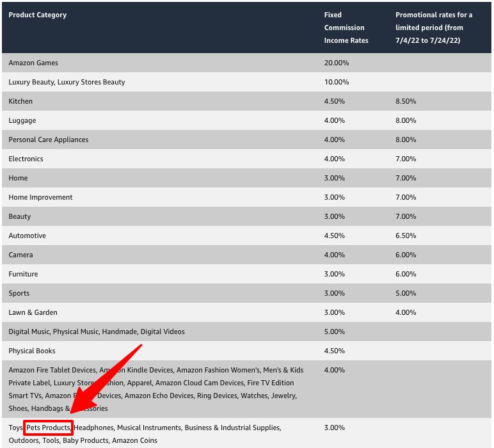Click the 6.50% promotional rate for Automotive
The height and width of the screenshot is (448, 494).
coord(406,236)
